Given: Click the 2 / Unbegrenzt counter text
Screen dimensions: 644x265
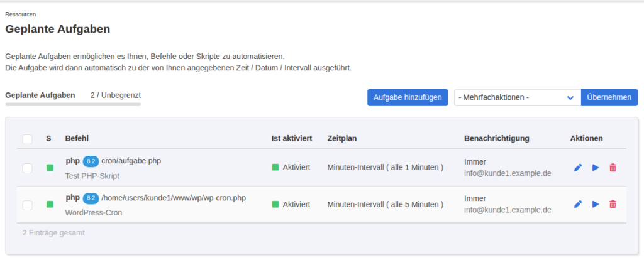Looking at the screenshot, I should point(116,95).
